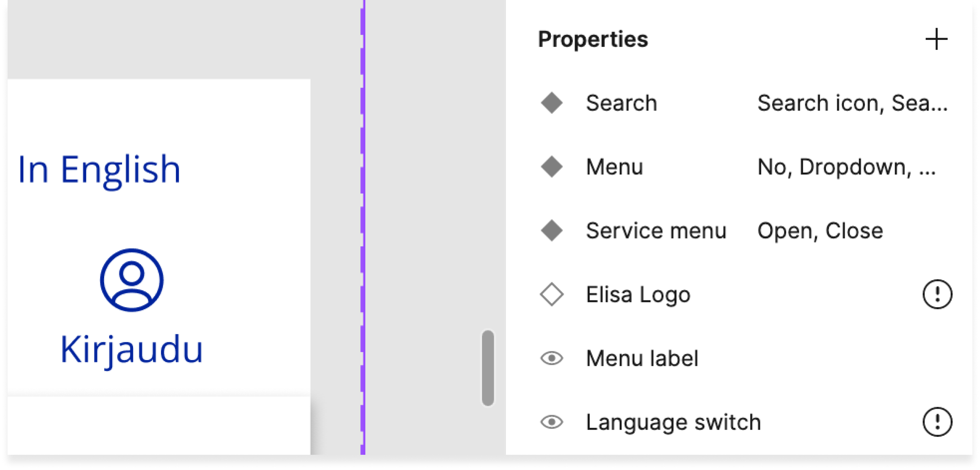
Task: Click the canvas vertical scrollbar thumb
Action: [x=488, y=368]
